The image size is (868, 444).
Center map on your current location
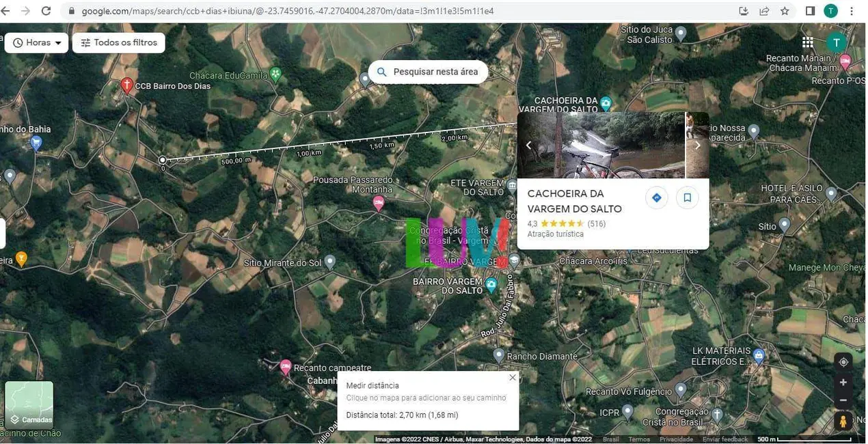(843, 361)
